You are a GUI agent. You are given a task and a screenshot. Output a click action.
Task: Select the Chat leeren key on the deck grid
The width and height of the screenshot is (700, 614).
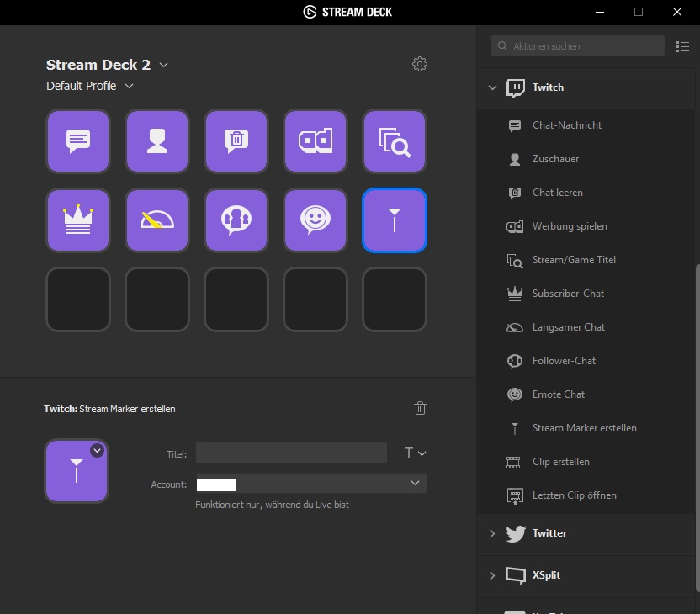pyautogui.click(x=236, y=141)
